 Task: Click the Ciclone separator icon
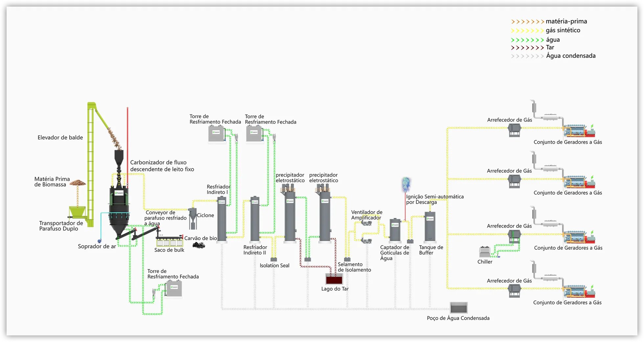click(x=193, y=218)
